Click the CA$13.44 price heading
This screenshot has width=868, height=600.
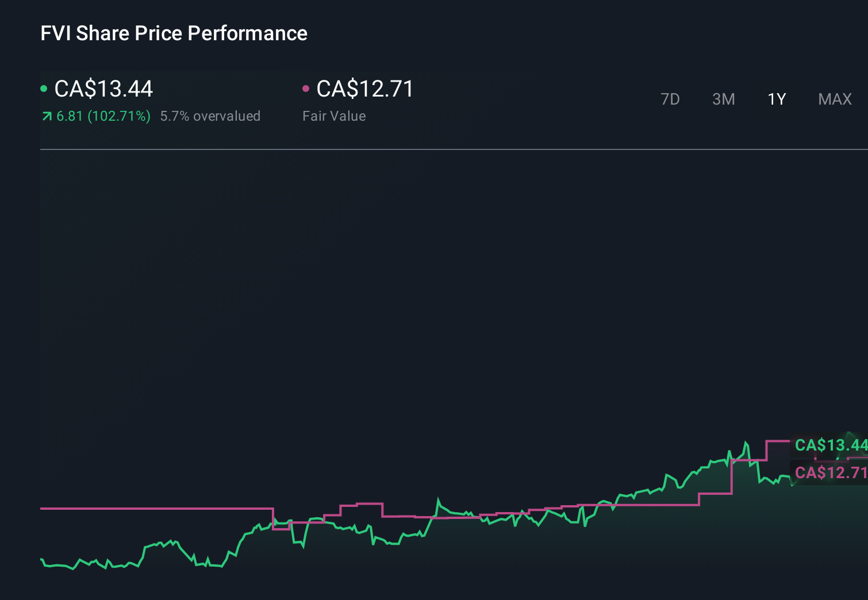(x=103, y=89)
